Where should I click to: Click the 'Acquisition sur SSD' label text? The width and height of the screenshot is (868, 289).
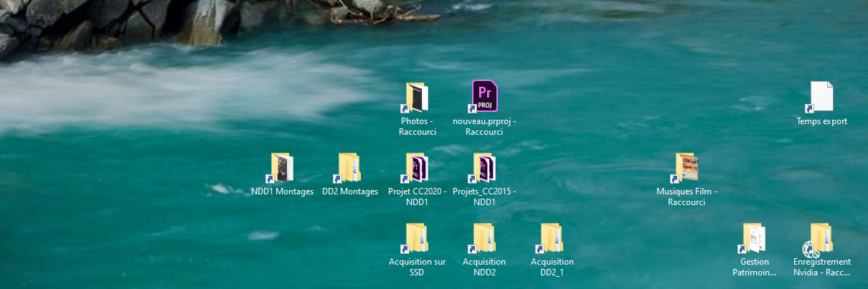[418, 267]
